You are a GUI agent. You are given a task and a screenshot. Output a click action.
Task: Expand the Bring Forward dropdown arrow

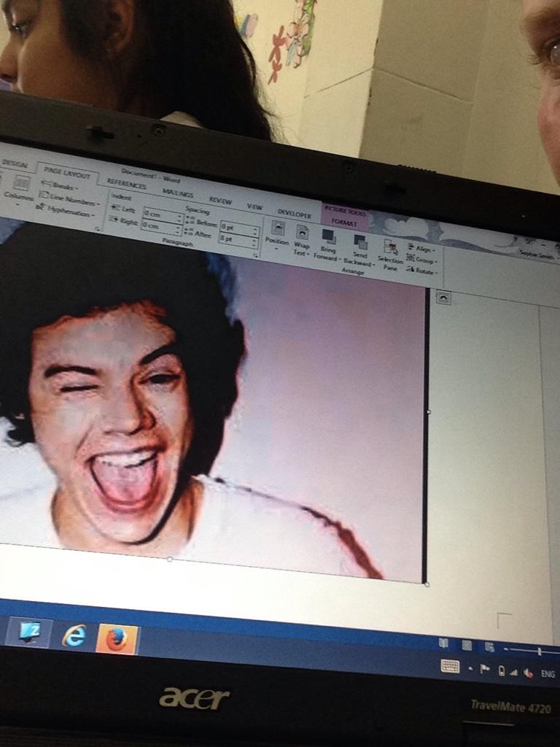(339, 259)
